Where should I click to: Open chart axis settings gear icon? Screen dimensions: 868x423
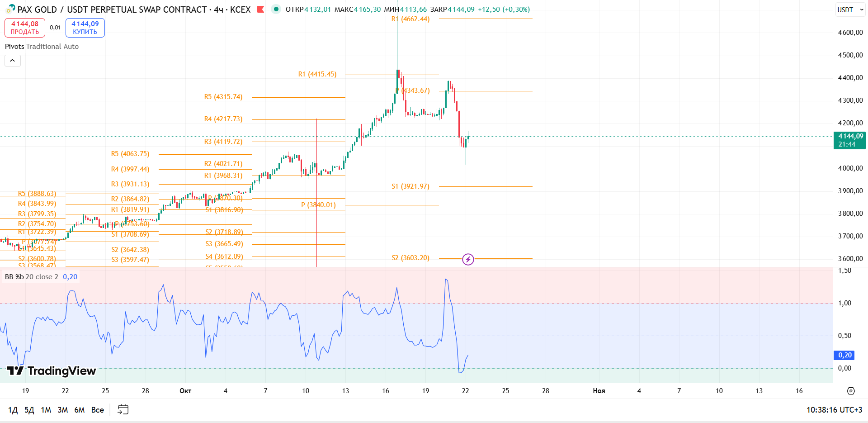(851, 391)
